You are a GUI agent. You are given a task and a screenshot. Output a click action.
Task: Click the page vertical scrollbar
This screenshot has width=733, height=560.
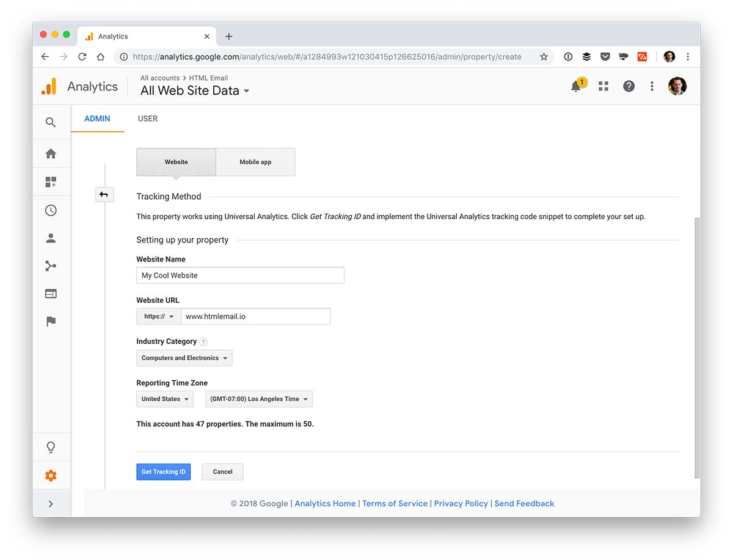pos(698,348)
